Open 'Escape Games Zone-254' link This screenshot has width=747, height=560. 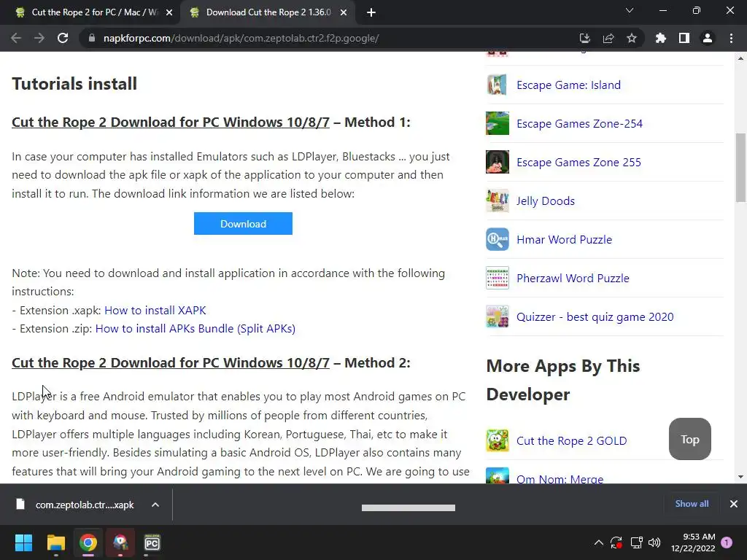(x=579, y=124)
